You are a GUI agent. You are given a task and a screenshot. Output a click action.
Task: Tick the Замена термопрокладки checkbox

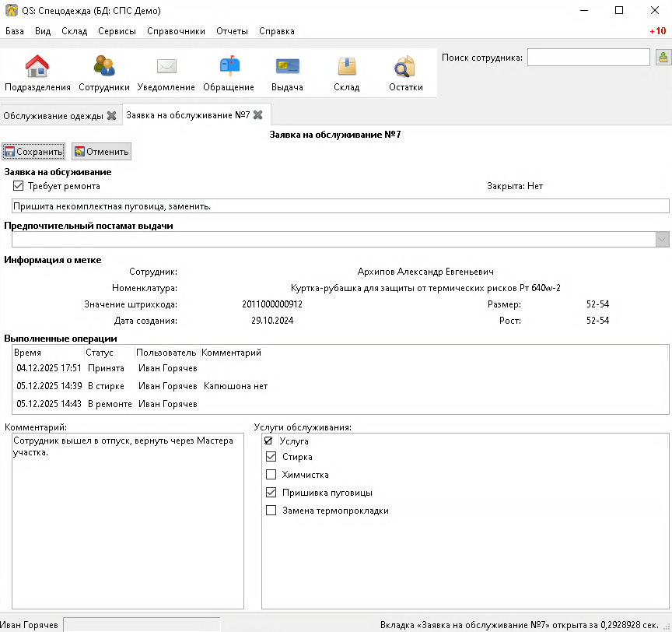click(x=271, y=511)
